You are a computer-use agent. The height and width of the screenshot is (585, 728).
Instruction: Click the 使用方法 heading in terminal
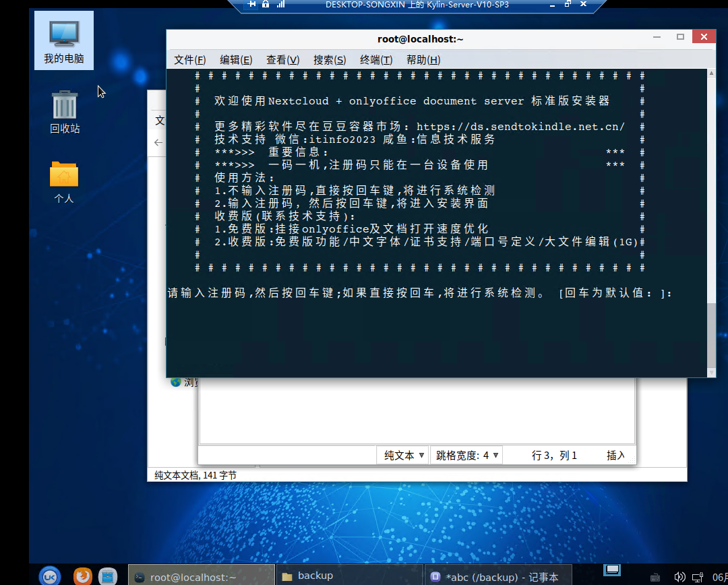tap(244, 178)
